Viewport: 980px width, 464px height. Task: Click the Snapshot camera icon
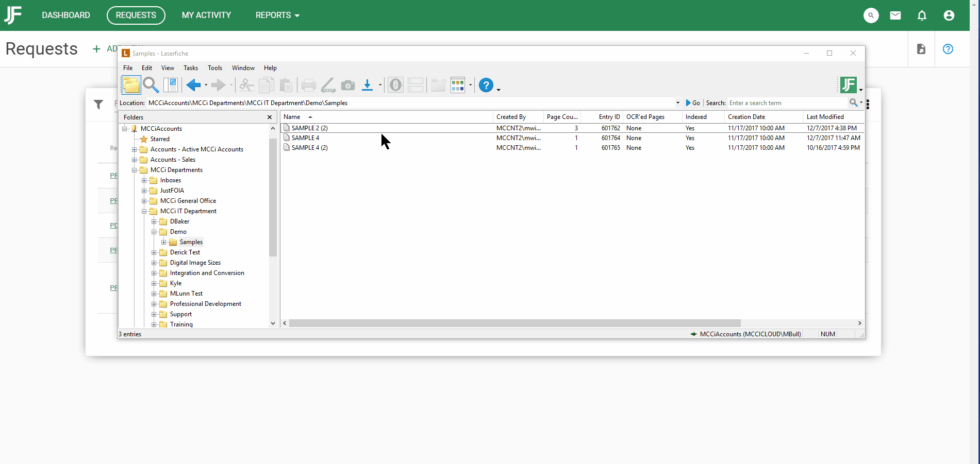348,85
